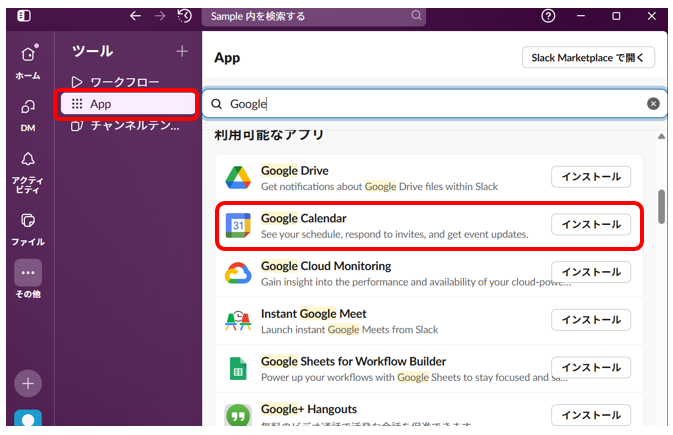Click the Google Drive description text
673x435 pixels.
(379, 186)
